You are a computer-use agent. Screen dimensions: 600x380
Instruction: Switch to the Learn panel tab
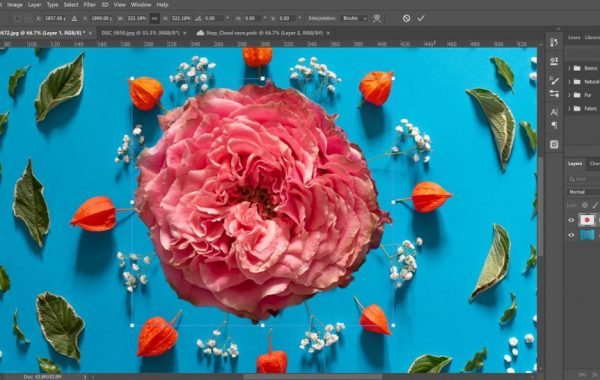click(x=574, y=38)
